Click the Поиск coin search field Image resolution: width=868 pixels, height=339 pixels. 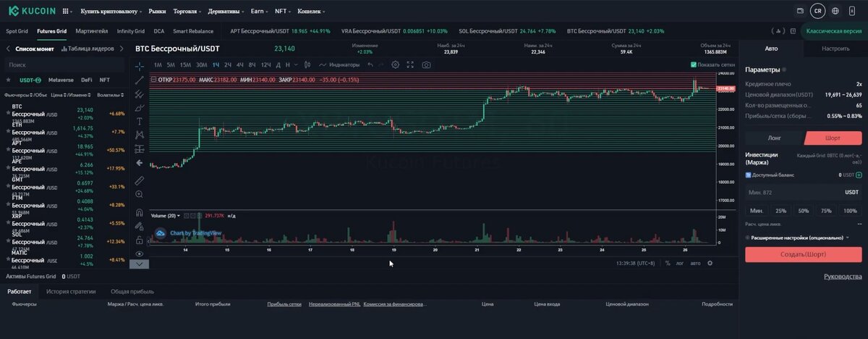[x=63, y=64]
